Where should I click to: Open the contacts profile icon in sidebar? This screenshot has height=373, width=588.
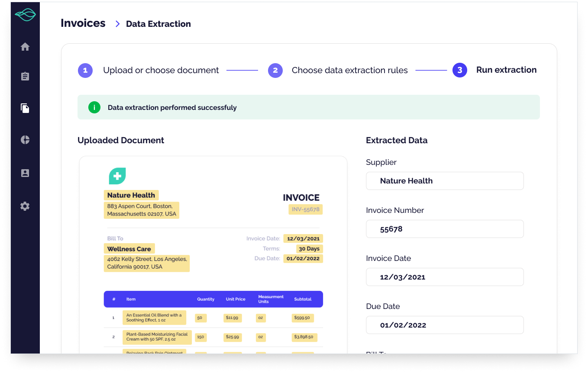25,173
